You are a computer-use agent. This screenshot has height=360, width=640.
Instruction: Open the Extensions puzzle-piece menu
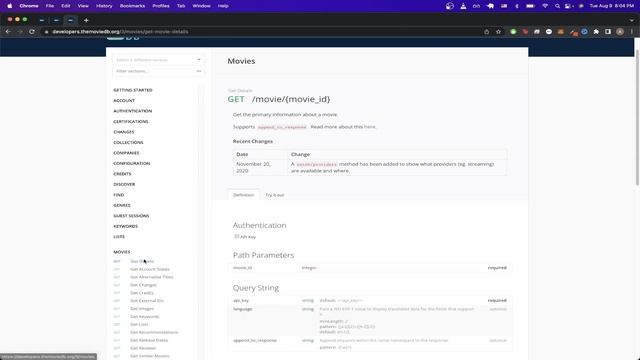596,31
